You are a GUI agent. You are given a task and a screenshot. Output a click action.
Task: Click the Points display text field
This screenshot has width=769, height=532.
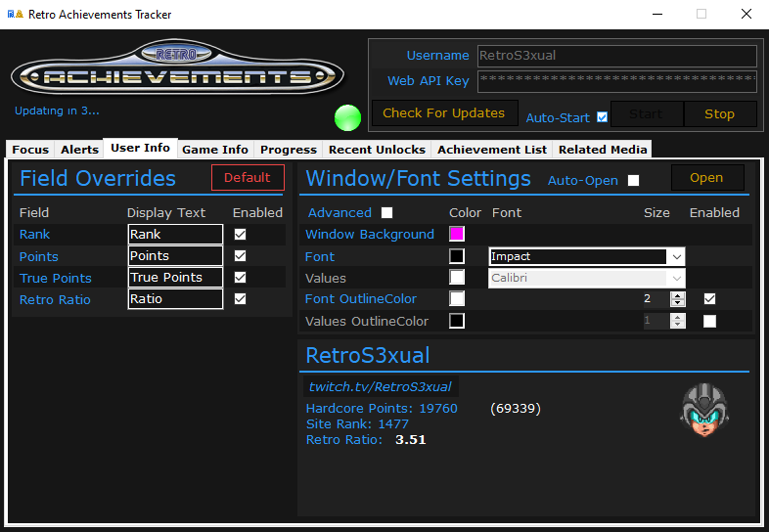pyautogui.click(x=175, y=256)
